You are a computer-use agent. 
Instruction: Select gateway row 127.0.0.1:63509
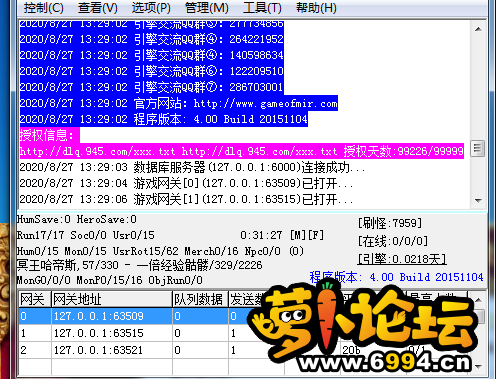click(x=245, y=316)
